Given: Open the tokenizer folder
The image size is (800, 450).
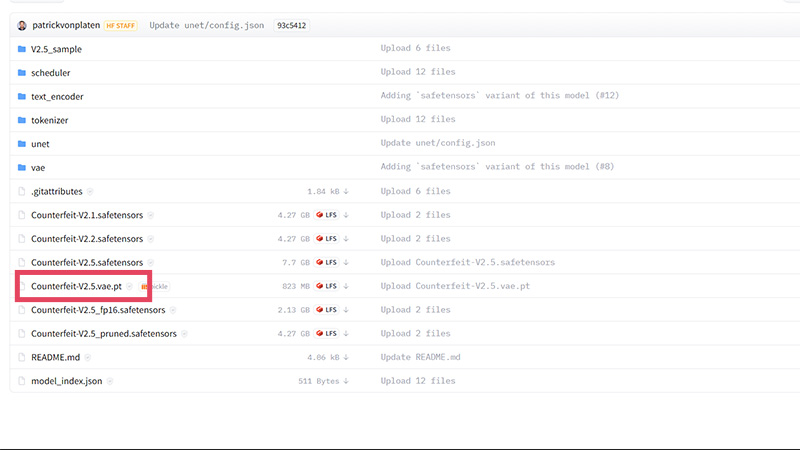Looking at the screenshot, I should tap(49, 120).
